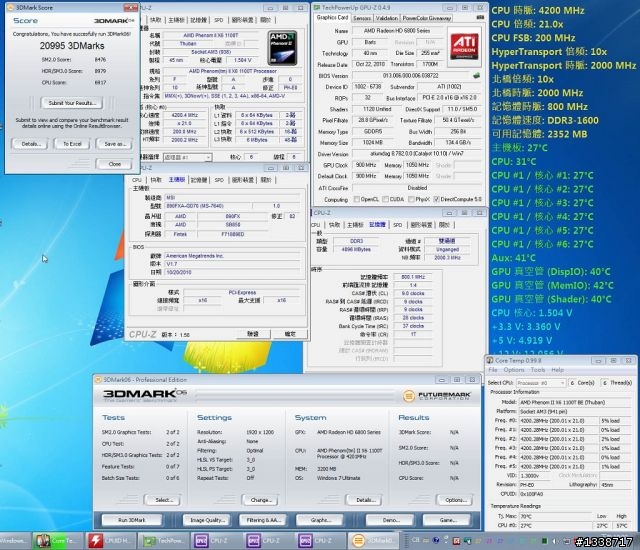
Task: Select 關於 tab in CPU-Z memory window
Action: 444,225
